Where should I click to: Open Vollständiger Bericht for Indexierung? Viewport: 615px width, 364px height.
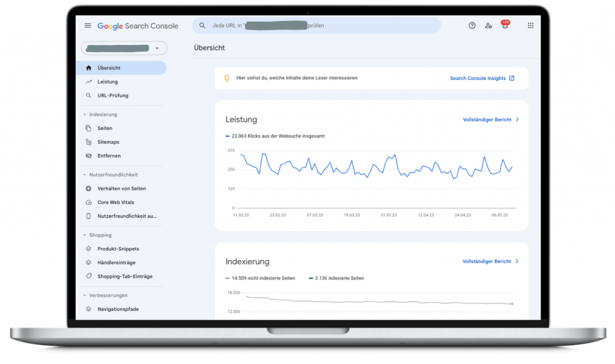(490, 261)
